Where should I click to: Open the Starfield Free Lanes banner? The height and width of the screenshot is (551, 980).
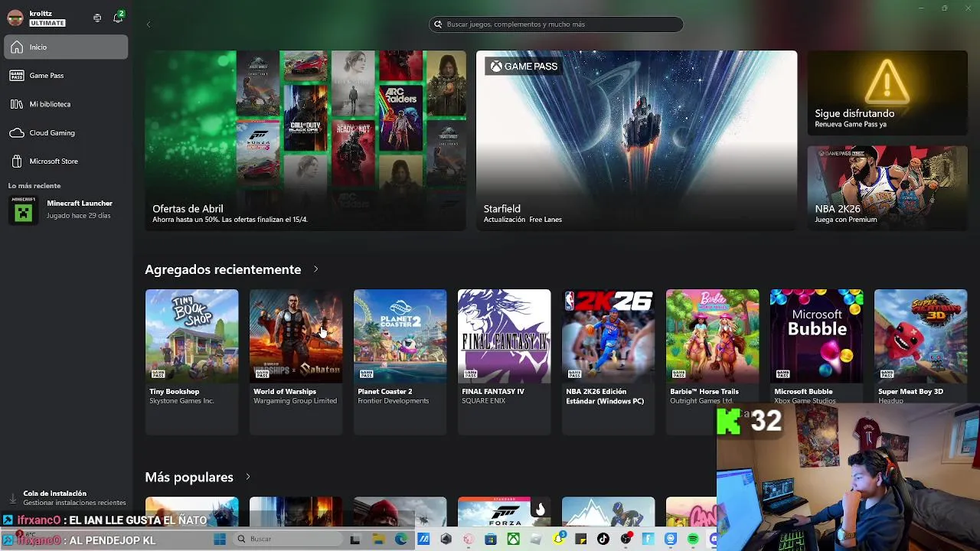tap(636, 141)
